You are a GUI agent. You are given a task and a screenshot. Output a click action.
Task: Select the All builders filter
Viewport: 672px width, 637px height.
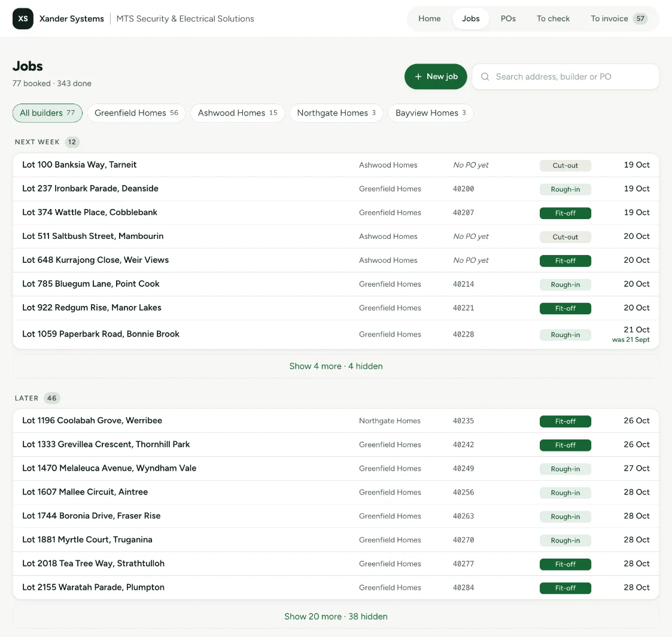pyautogui.click(x=47, y=113)
